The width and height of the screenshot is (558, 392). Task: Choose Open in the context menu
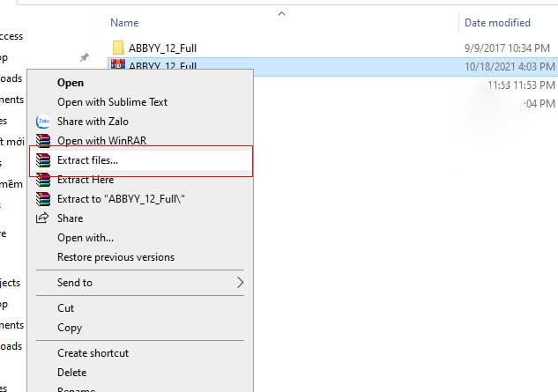[71, 83]
